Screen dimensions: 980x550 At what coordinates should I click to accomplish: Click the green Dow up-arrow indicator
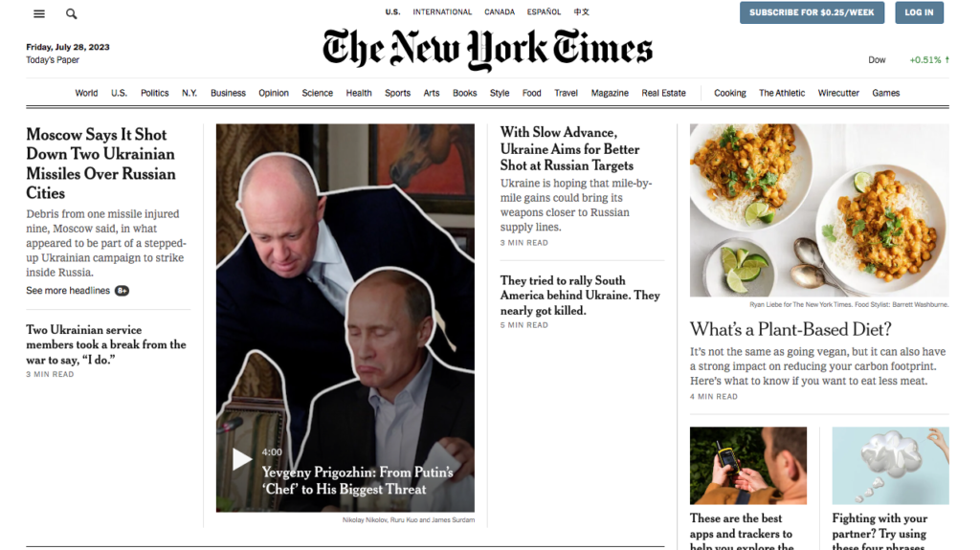(947, 60)
